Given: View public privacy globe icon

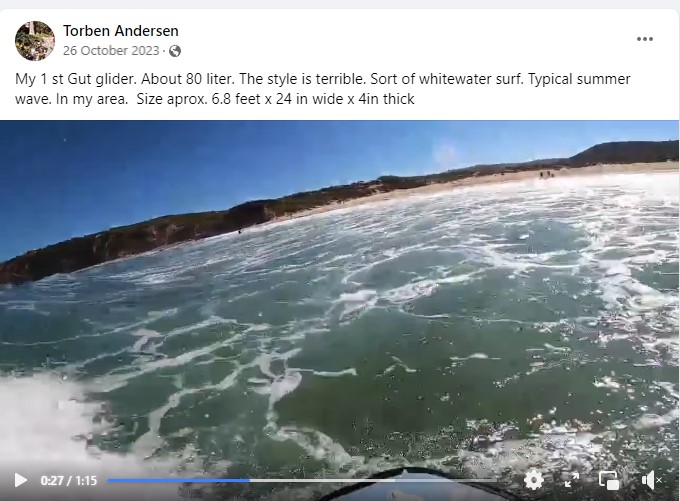Looking at the screenshot, I should tap(175, 51).
